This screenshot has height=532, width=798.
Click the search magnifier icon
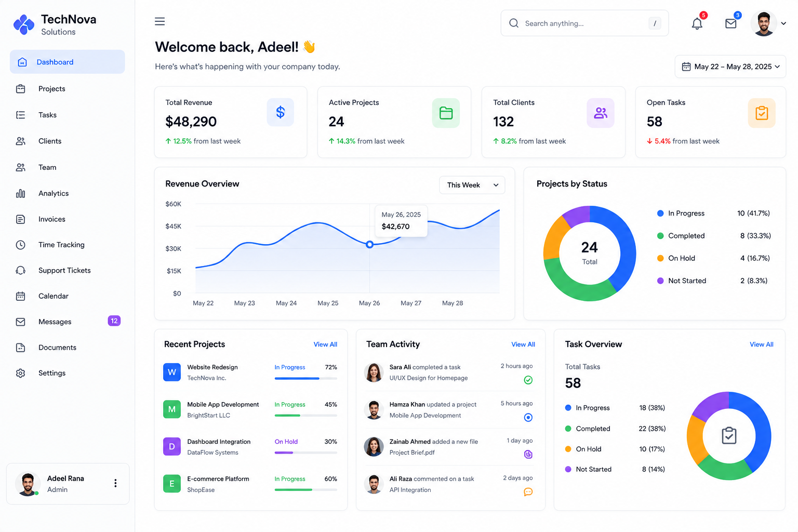click(x=514, y=23)
